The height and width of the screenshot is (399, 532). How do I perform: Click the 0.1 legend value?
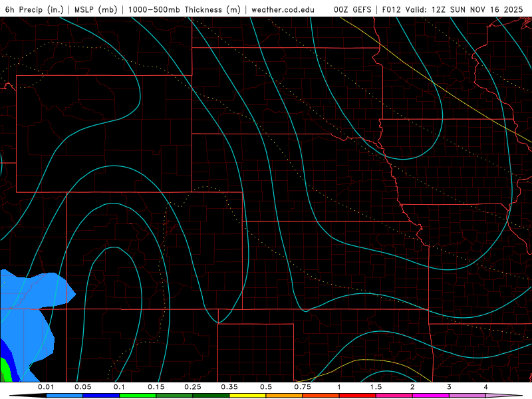(119, 387)
